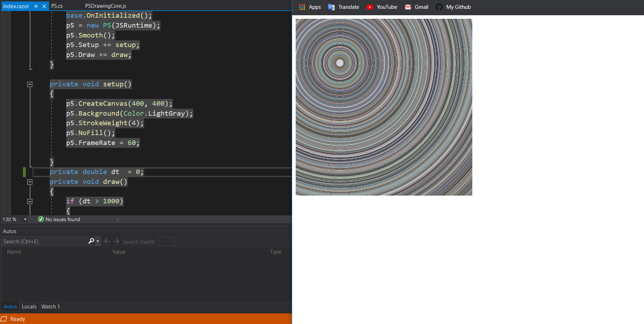This screenshot has width=644, height=324.
Task: Click the back navigation arrow in the Autos panel
Action: [107, 241]
